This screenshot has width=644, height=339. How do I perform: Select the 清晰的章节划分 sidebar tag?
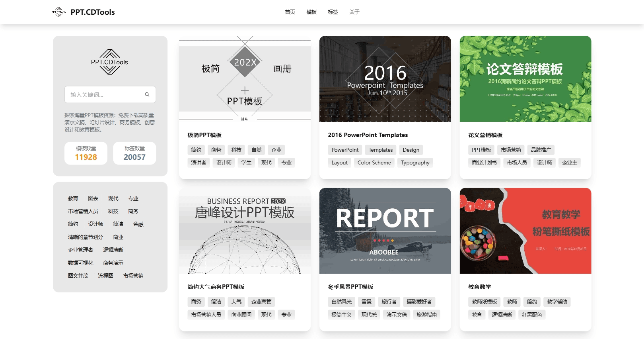(x=86, y=237)
